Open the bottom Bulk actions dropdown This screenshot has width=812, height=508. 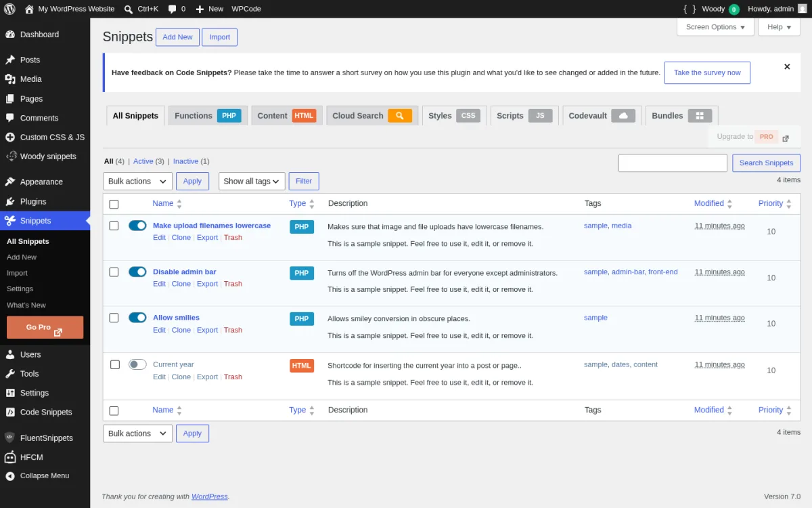pos(137,433)
